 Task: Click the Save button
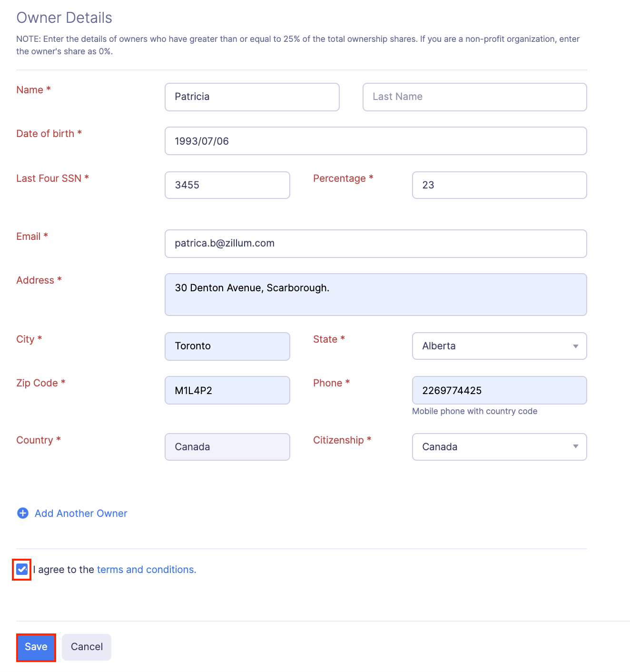coord(36,647)
